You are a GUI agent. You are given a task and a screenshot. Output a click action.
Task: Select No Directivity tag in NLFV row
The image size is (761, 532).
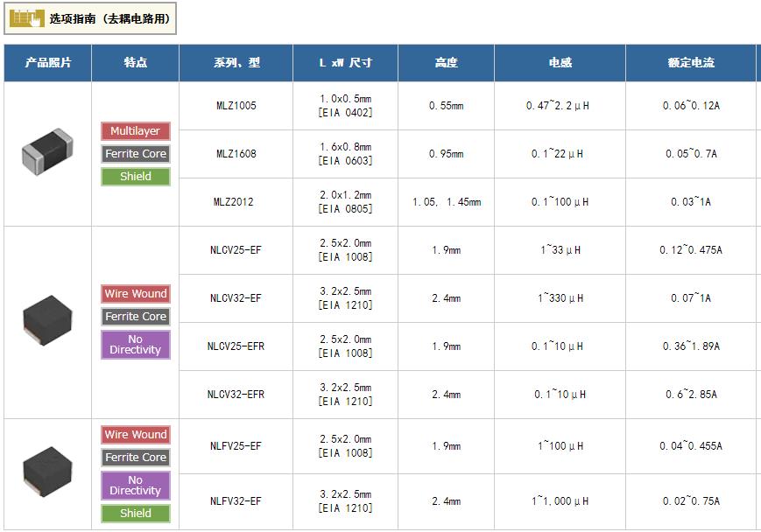(136, 486)
